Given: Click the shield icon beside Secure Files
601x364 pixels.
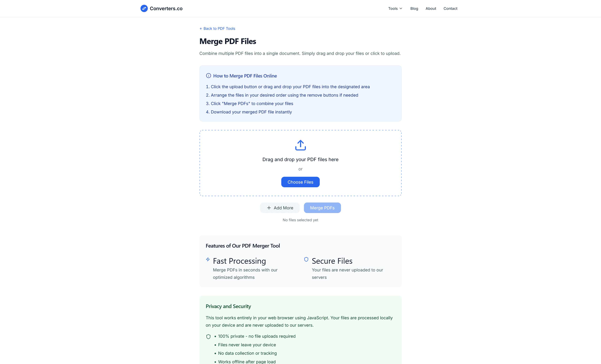Looking at the screenshot, I should tap(306, 259).
